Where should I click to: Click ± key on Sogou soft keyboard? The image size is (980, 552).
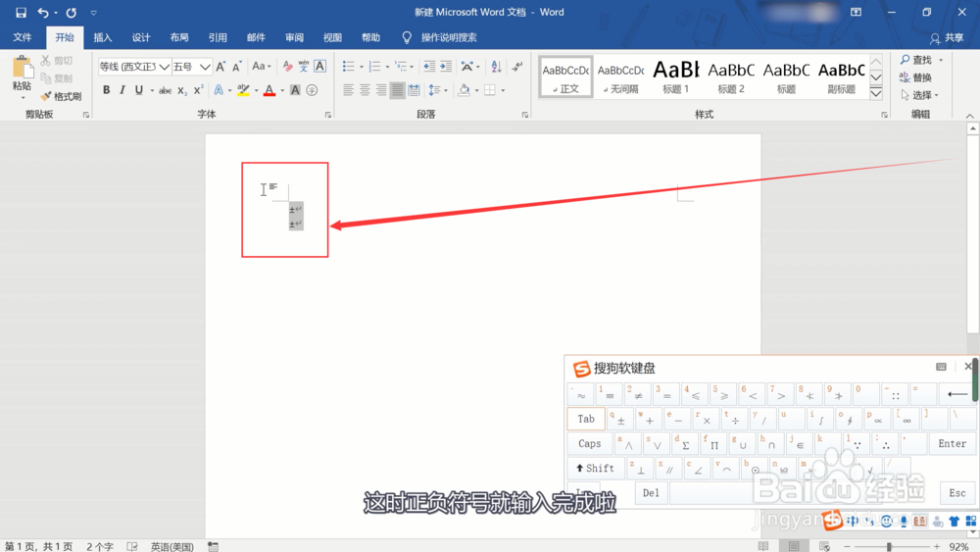[x=618, y=419]
